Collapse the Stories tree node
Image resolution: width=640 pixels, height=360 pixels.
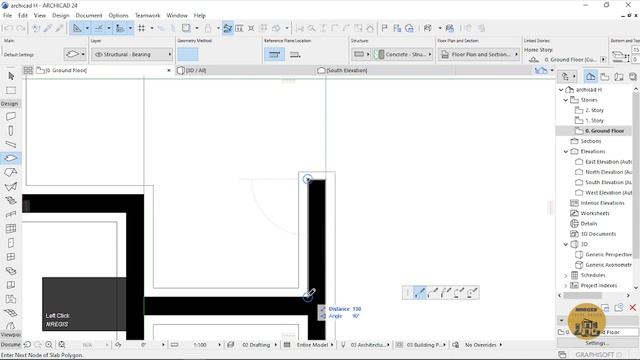click(566, 100)
